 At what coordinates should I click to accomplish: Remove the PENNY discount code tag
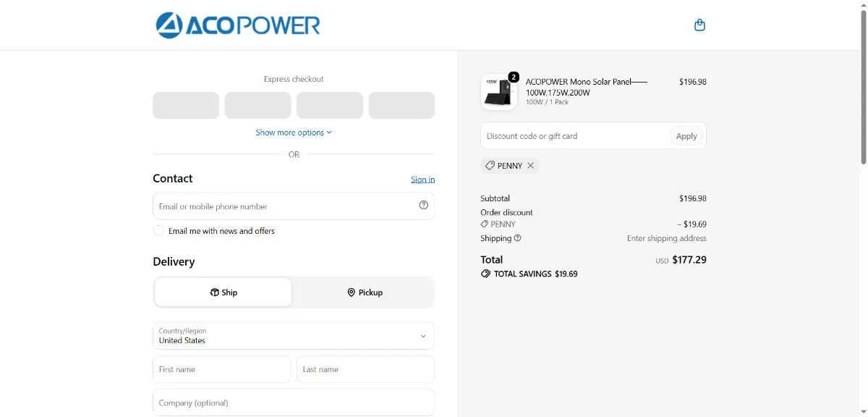pos(530,166)
